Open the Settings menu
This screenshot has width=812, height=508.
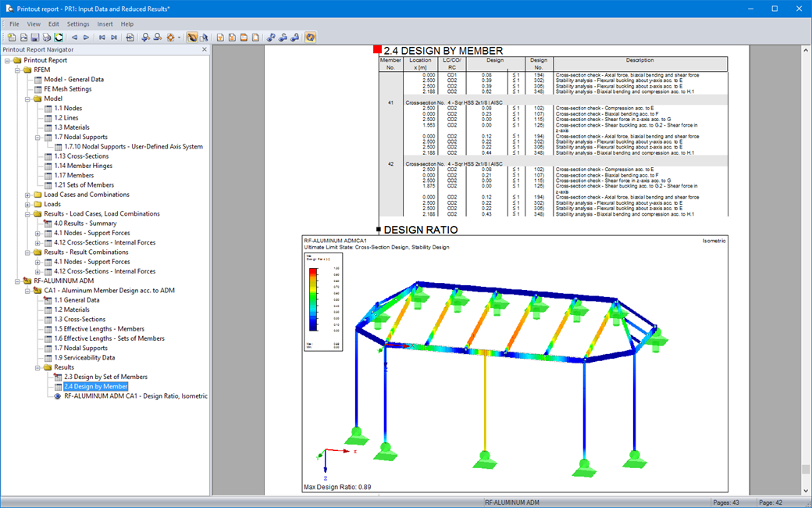(x=78, y=24)
